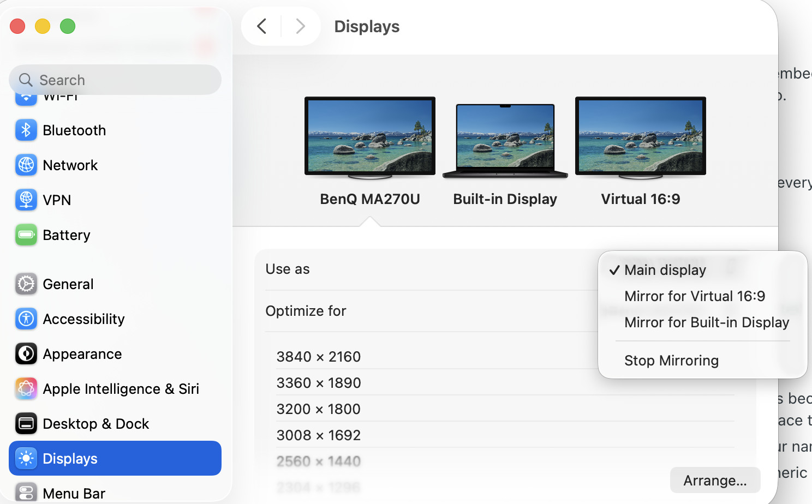Click the Arrange... button
This screenshot has width=812, height=504.
[715, 481]
